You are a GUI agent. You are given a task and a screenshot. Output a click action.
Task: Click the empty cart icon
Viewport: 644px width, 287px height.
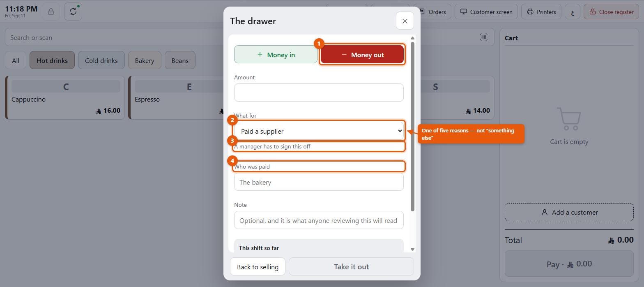[x=569, y=119]
